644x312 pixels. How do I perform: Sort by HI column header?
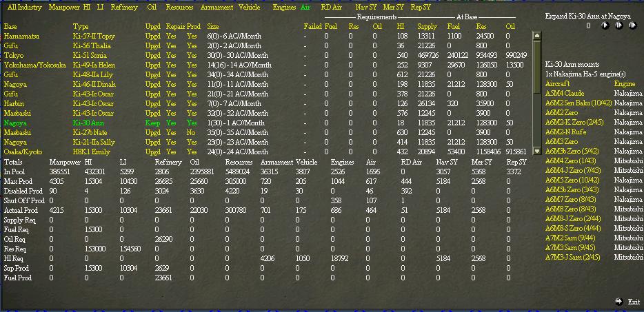(401, 26)
